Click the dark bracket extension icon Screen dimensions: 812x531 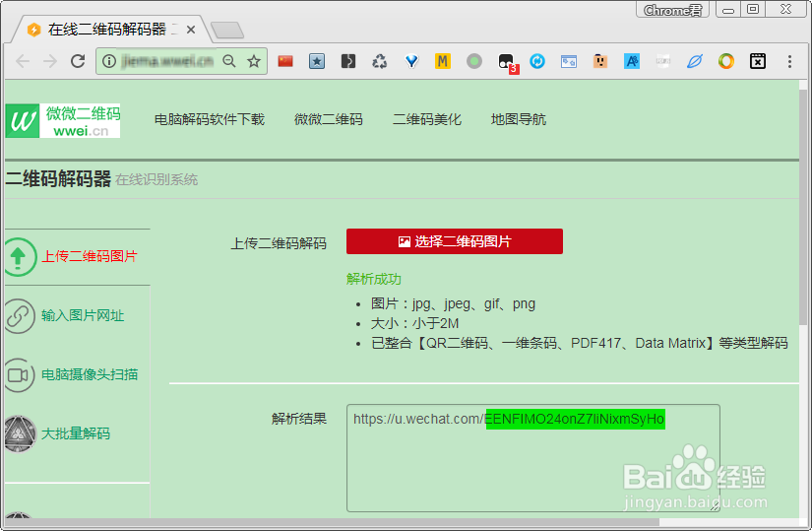[348, 61]
